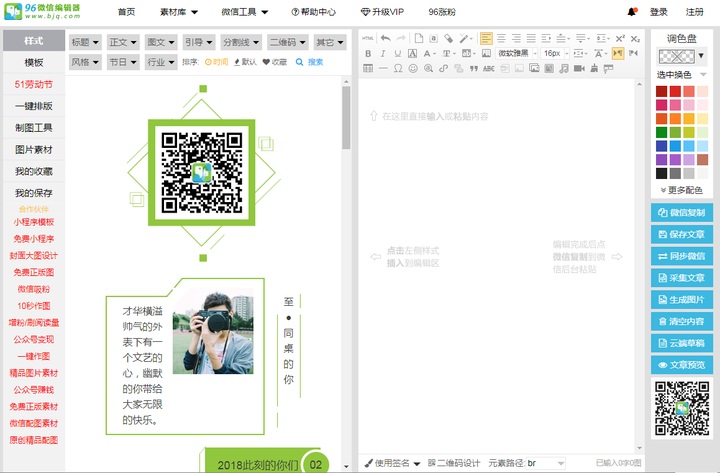Click the 微信复制 button
Viewport: 720px width, 473px height.
[682, 213]
